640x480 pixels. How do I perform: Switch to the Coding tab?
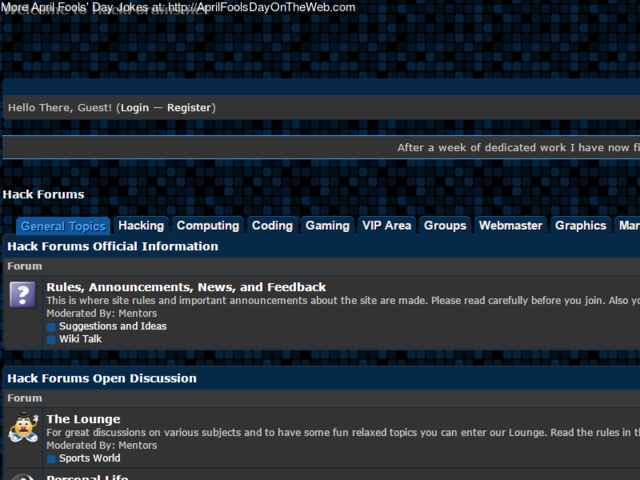point(272,226)
